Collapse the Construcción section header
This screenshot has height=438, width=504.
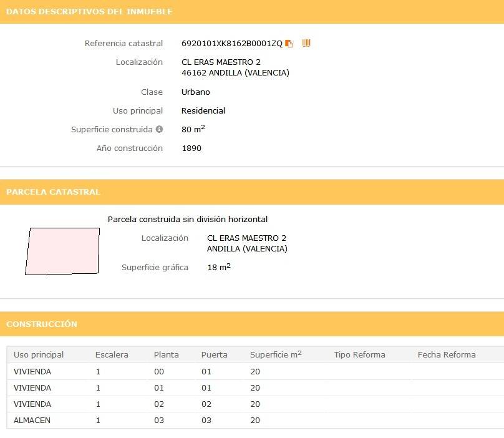pos(252,324)
